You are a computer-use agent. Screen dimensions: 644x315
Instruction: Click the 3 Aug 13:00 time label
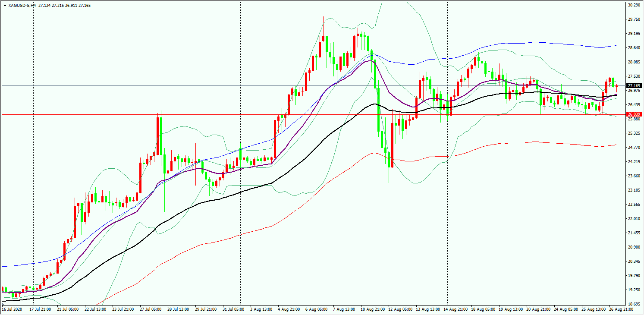tap(261, 309)
